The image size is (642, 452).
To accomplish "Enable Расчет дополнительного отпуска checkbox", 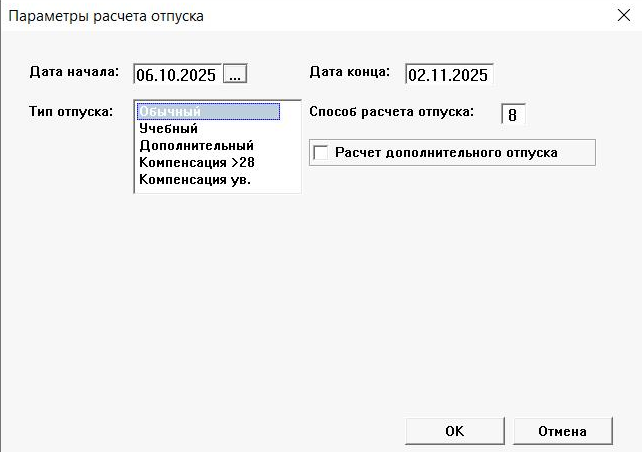I will (x=321, y=153).
